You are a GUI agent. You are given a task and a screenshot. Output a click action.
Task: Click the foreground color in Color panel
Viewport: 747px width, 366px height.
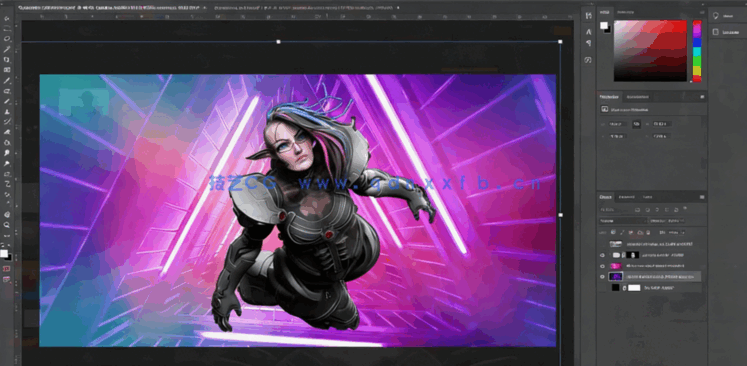click(x=603, y=25)
